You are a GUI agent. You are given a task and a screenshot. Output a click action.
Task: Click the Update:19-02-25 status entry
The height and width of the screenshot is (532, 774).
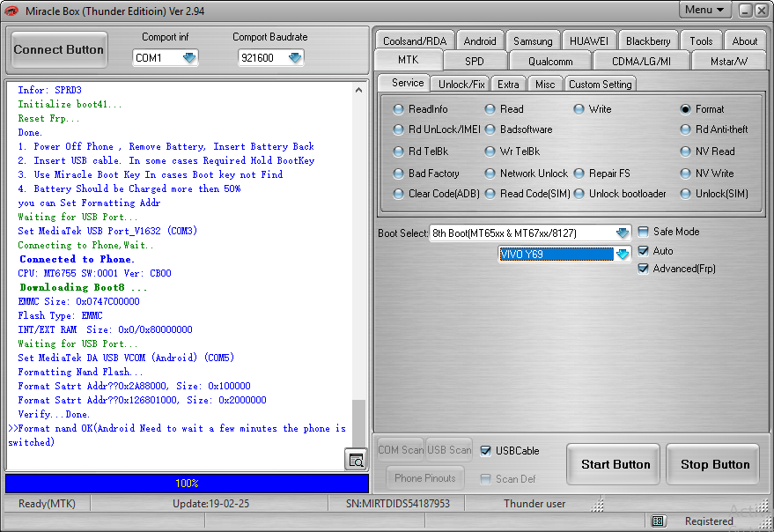pos(210,503)
